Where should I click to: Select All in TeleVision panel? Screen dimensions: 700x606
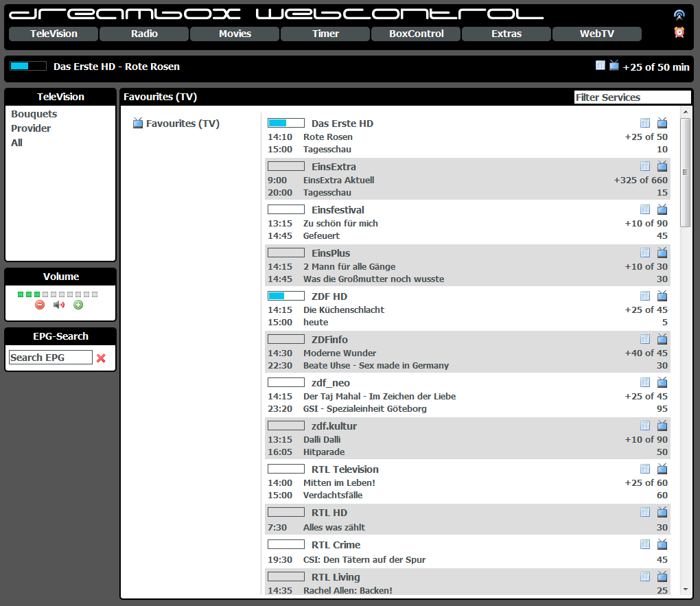click(x=16, y=143)
